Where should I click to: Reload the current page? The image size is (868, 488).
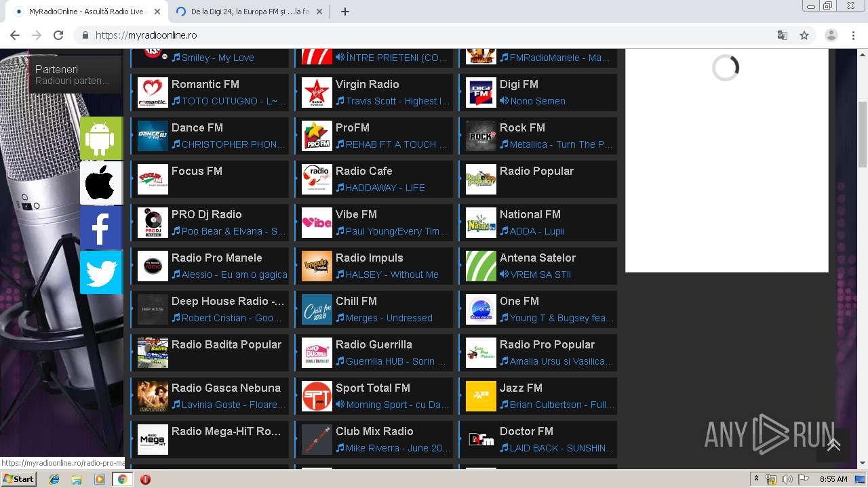coord(58,35)
